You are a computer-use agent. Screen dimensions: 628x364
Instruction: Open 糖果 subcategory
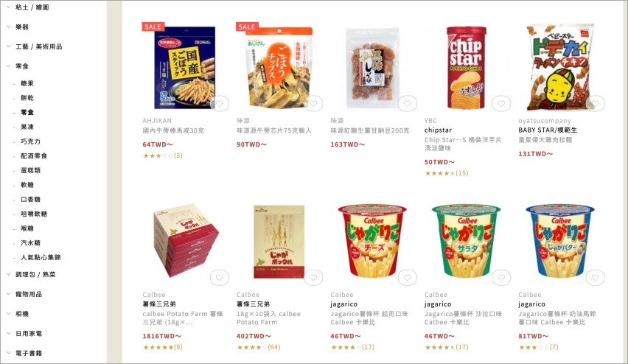27,83
